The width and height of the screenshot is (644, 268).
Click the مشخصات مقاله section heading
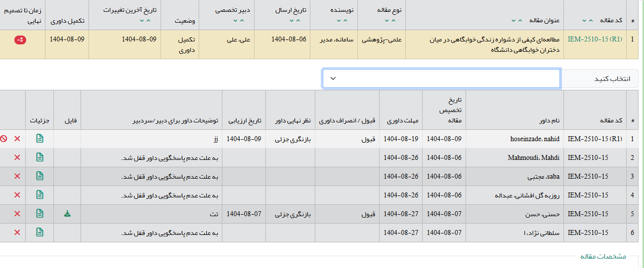coord(603,257)
